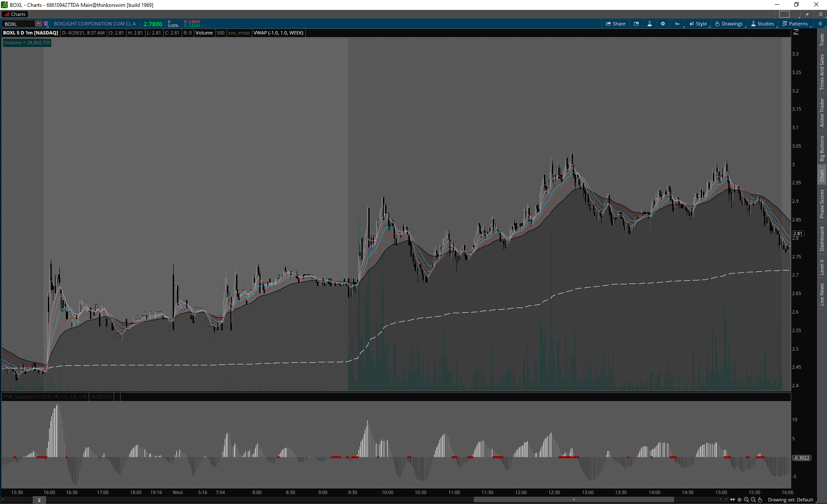The height and width of the screenshot is (504, 827).
Task: Select the pan hand tool icon
Action: click(760, 500)
